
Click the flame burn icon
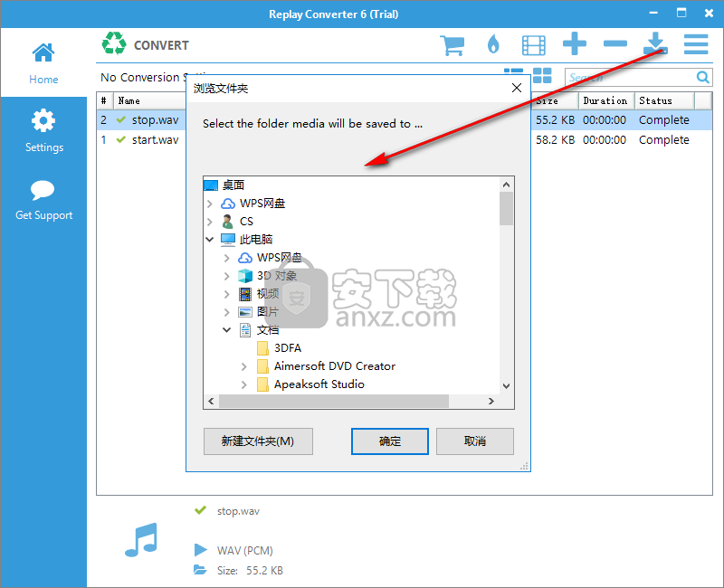click(x=493, y=44)
